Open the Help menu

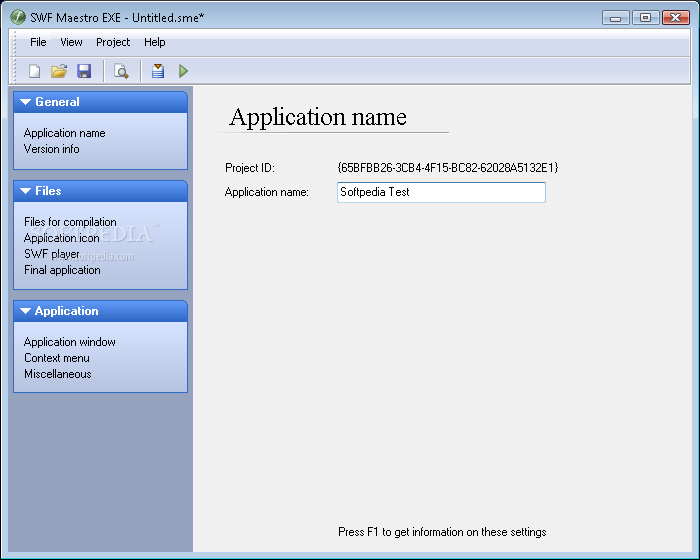154,42
